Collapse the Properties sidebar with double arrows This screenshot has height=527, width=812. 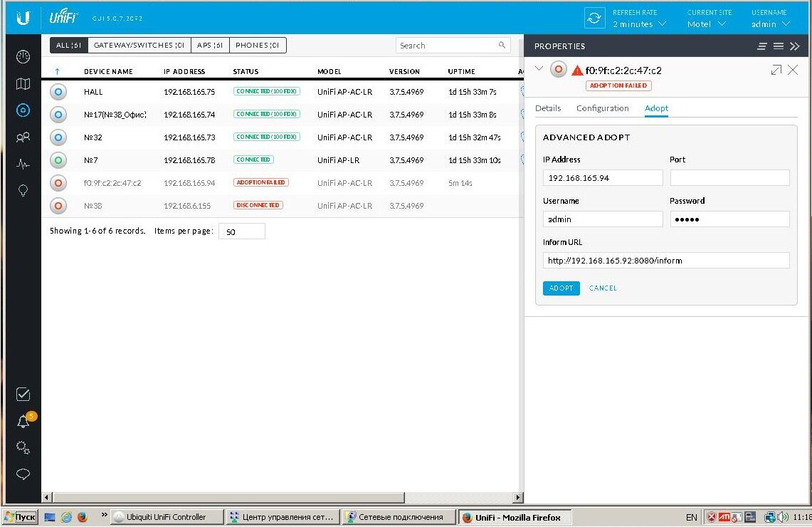(796, 46)
